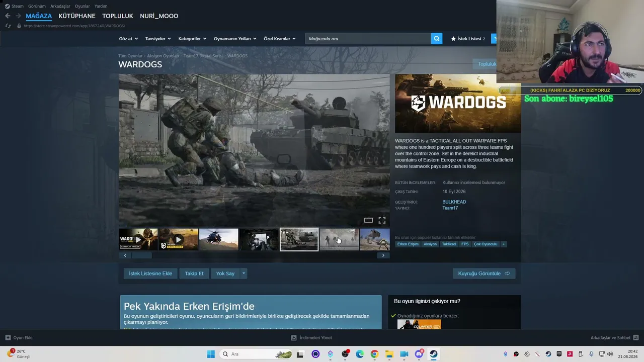Click the Kuyruğu Görüntüle button
Image resolution: width=644 pixels, height=362 pixels.
484,274
